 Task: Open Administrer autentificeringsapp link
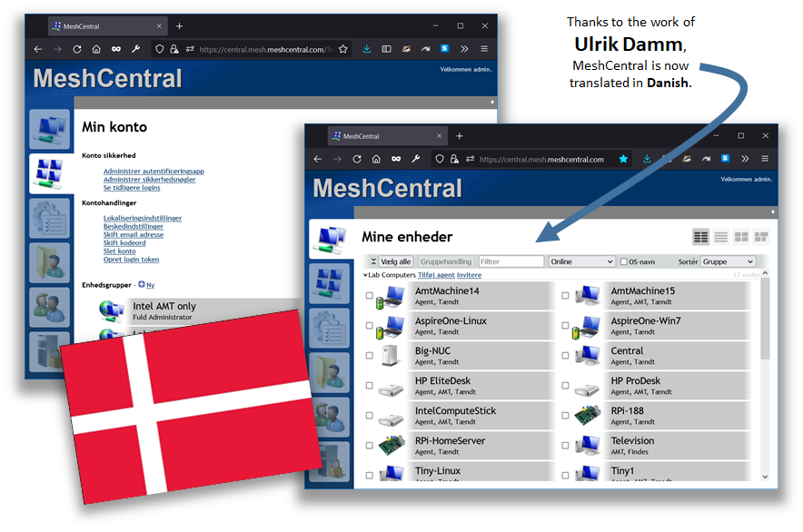(x=154, y=171)
